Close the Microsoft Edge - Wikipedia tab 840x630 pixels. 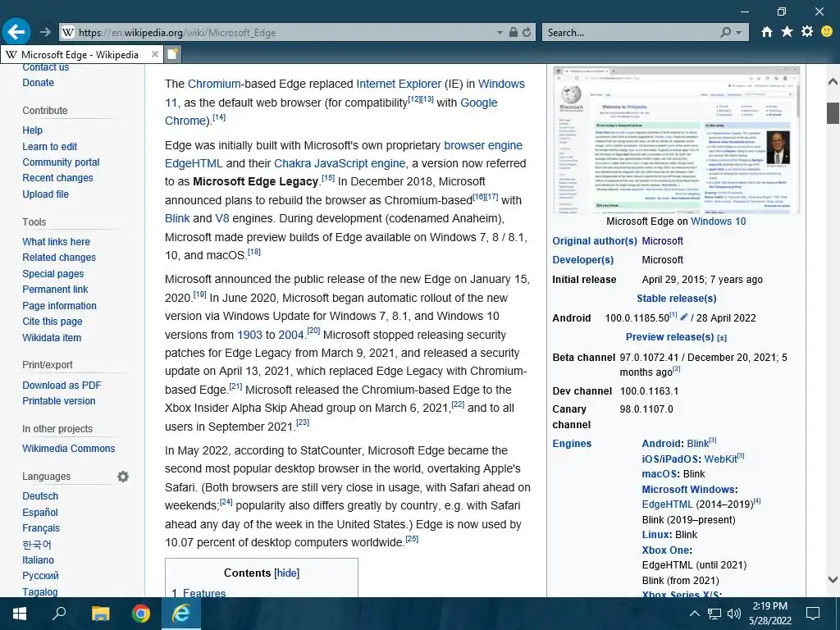(154, 54)
